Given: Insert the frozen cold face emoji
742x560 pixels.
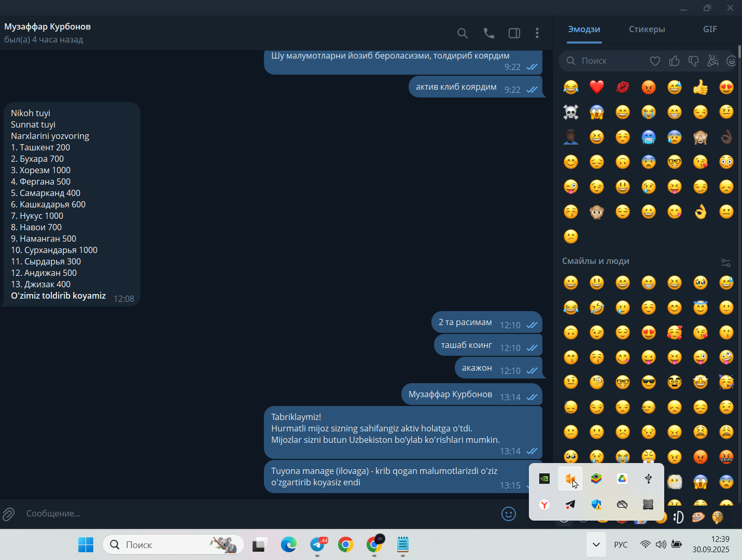Looking at the screenshot, I should click(649, 137).
